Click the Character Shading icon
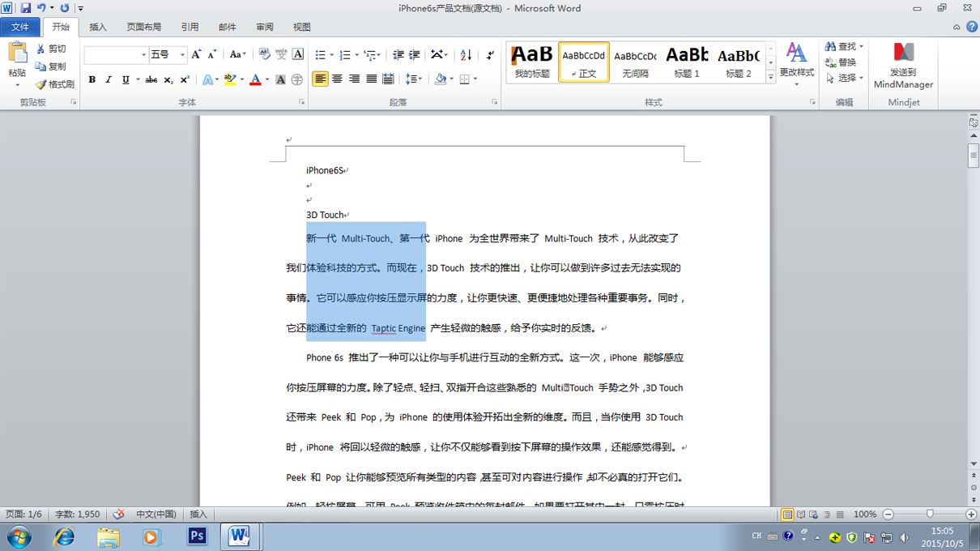This screenshot has height=551, width=980. [280, 79]
